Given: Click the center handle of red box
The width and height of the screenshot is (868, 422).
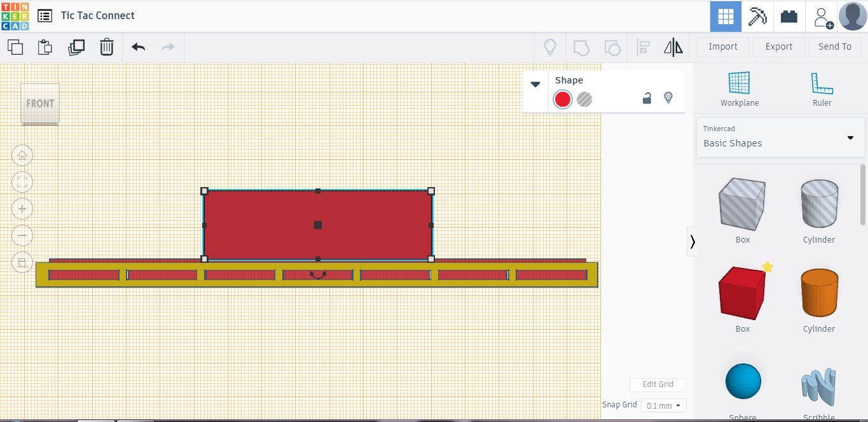Looking at the screenshot, I should click(318, 225).
